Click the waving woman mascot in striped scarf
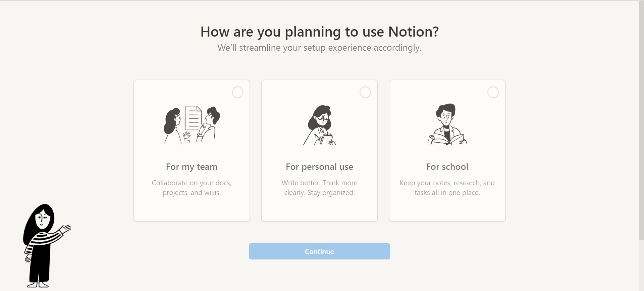This screenshot has height=291, width=644. pos(43,245)
